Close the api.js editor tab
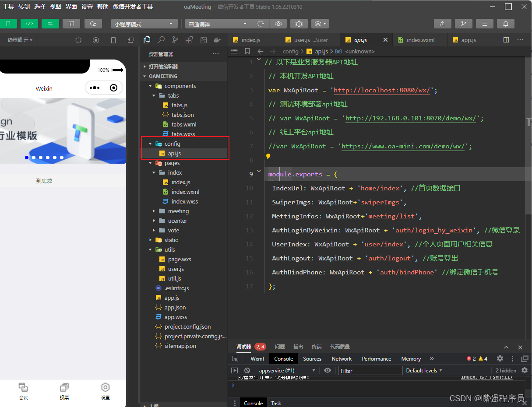 [x=385, y=40]
